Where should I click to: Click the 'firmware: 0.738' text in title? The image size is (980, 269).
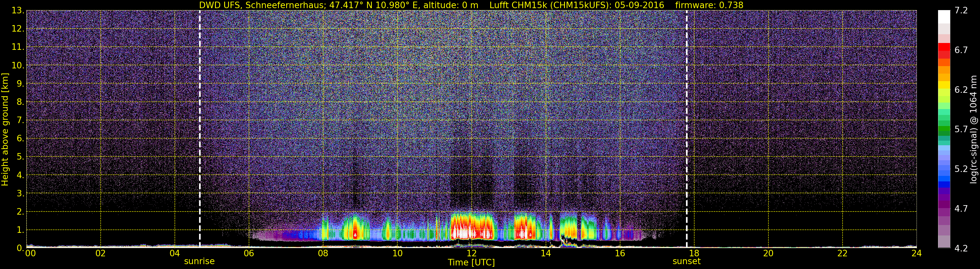tap(709, 5)
